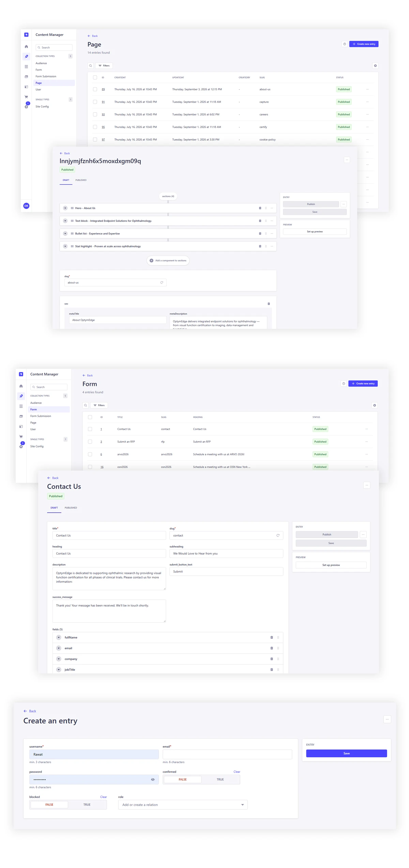Open more options in Create an entry header
Image resolution: width=409 pixels, height=868 pixels.
pos(387,720)
